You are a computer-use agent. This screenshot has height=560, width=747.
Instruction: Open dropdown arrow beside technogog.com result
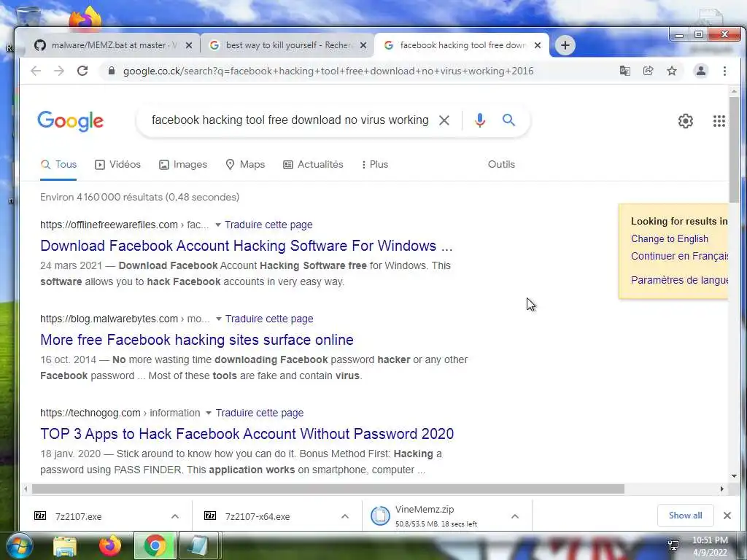point(208,413)
